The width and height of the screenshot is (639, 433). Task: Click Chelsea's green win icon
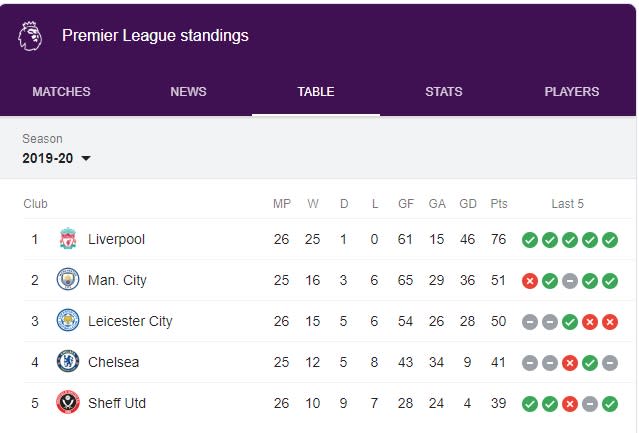pyautogui.click(x=590, y=363)
